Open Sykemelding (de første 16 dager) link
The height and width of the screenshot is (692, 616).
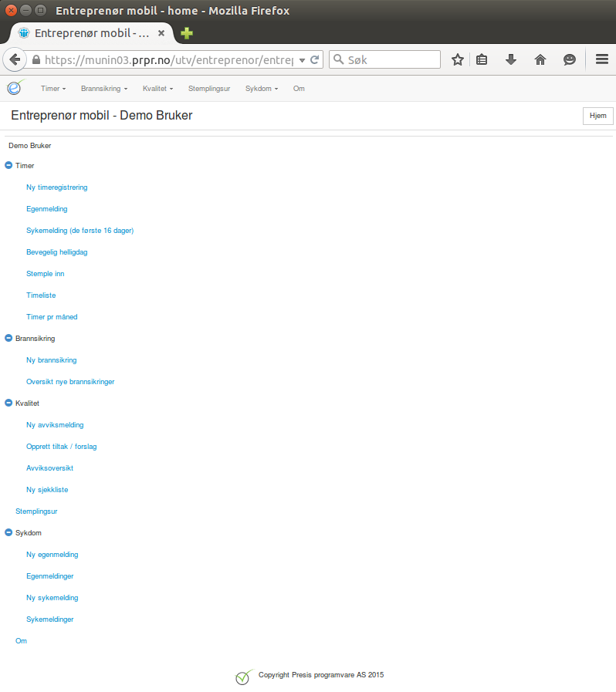tap(80, 231)
